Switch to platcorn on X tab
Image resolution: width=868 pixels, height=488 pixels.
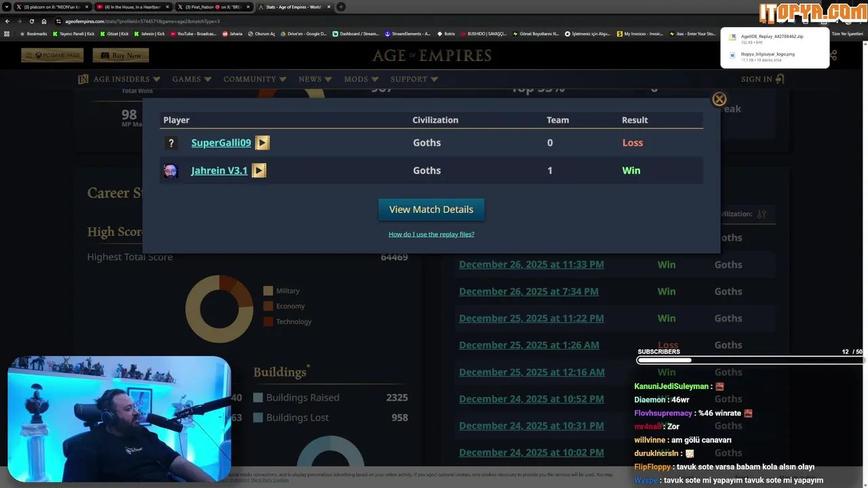(52, 7)
